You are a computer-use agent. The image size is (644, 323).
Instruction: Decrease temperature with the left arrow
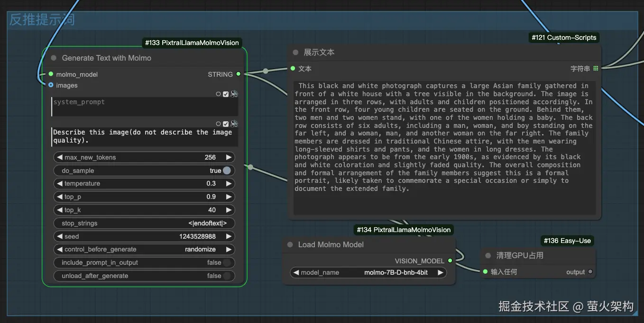(x=60, y=183)
